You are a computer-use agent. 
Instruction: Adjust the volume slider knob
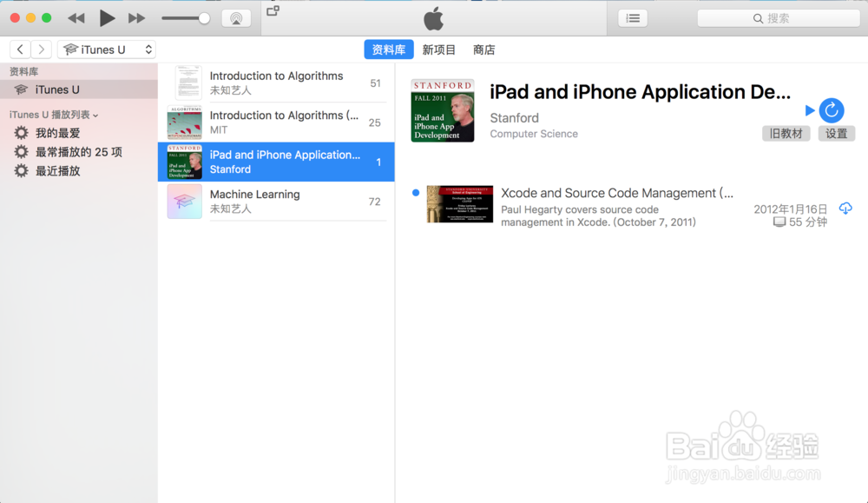[x=204, y=18]
